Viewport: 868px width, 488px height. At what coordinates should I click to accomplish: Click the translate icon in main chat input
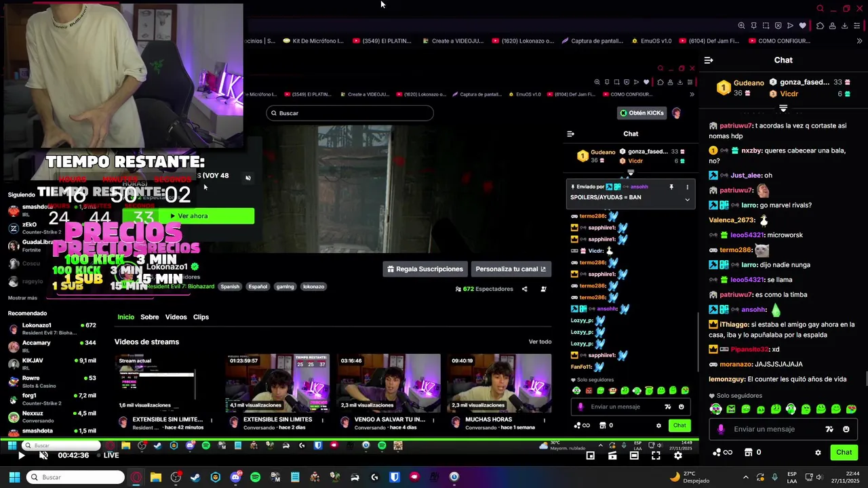click(829, 429)
